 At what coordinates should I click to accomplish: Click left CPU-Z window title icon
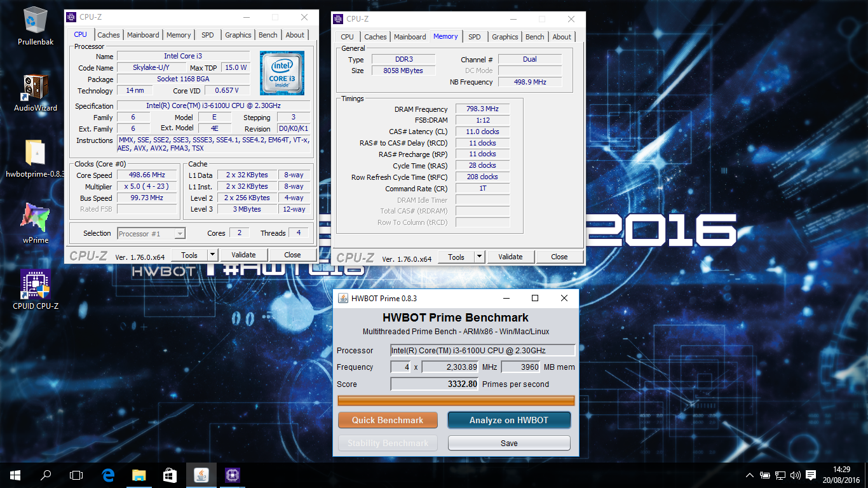pyautogui.click(x=71, y=17)
